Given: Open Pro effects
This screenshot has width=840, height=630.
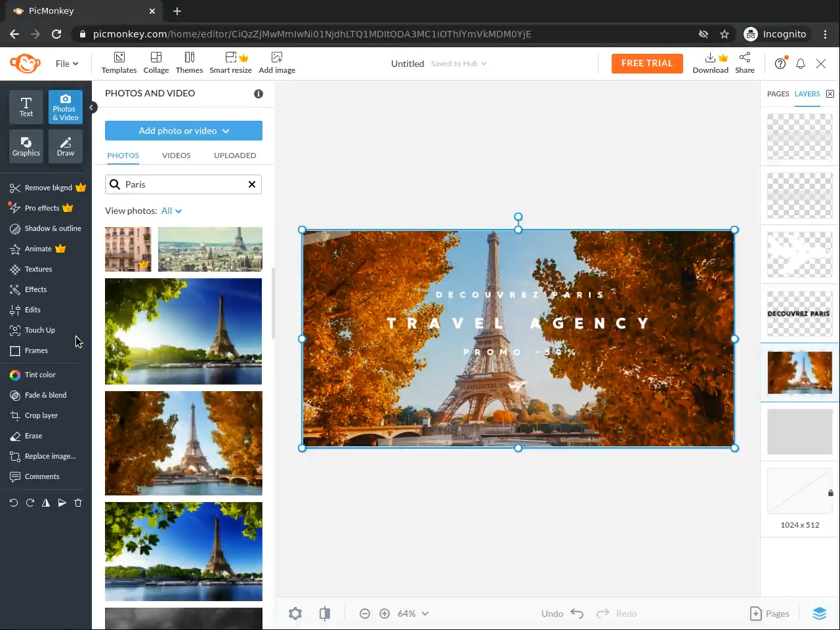Looking at the screenshot, I should pos(41,208).
